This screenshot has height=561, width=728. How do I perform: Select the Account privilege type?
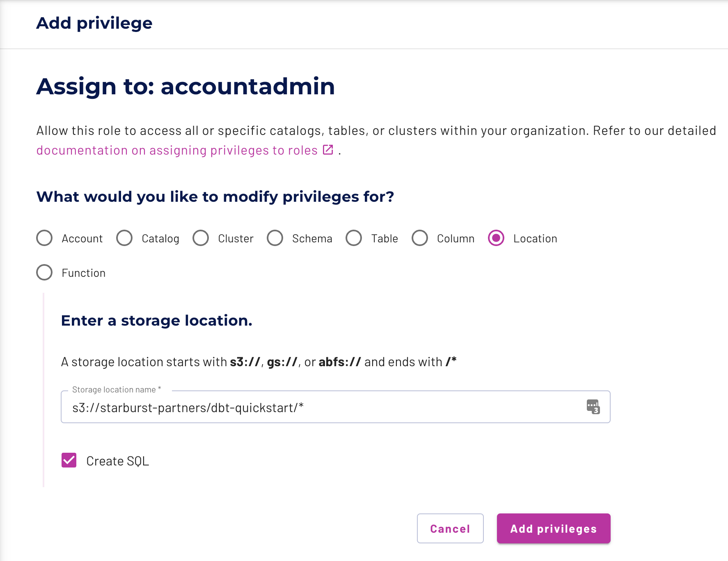click(44, 238)
